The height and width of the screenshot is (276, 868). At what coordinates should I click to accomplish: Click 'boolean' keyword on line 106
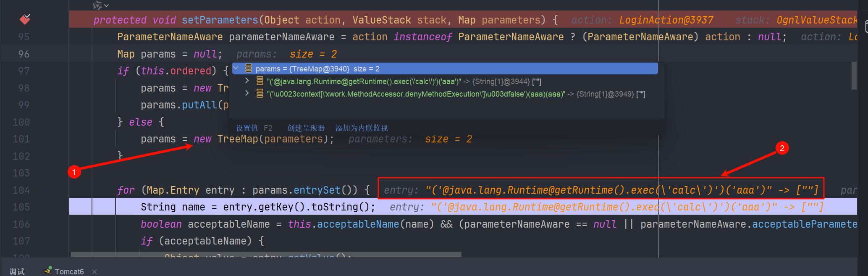click(161, 224)
